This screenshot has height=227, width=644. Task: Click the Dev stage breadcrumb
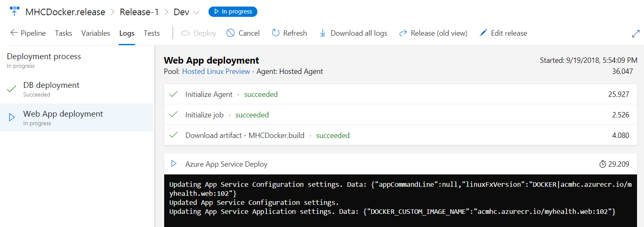(181, 12)
